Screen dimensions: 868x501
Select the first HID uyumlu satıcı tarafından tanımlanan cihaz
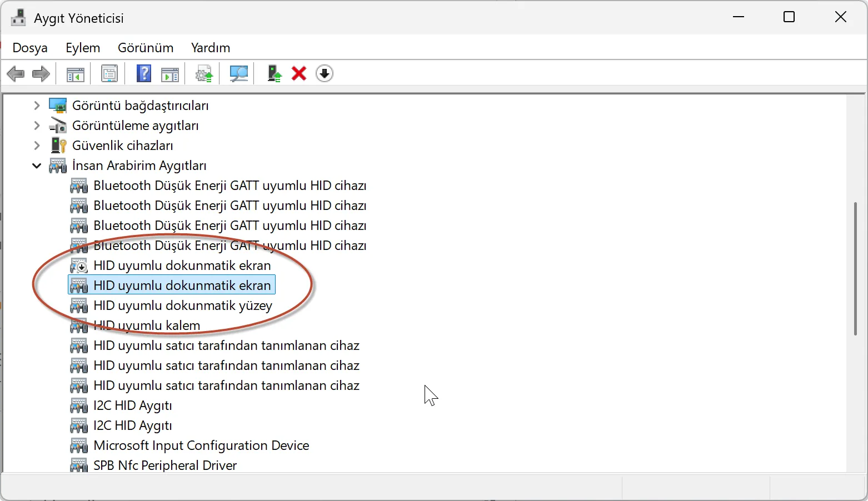tap(226, 345)
